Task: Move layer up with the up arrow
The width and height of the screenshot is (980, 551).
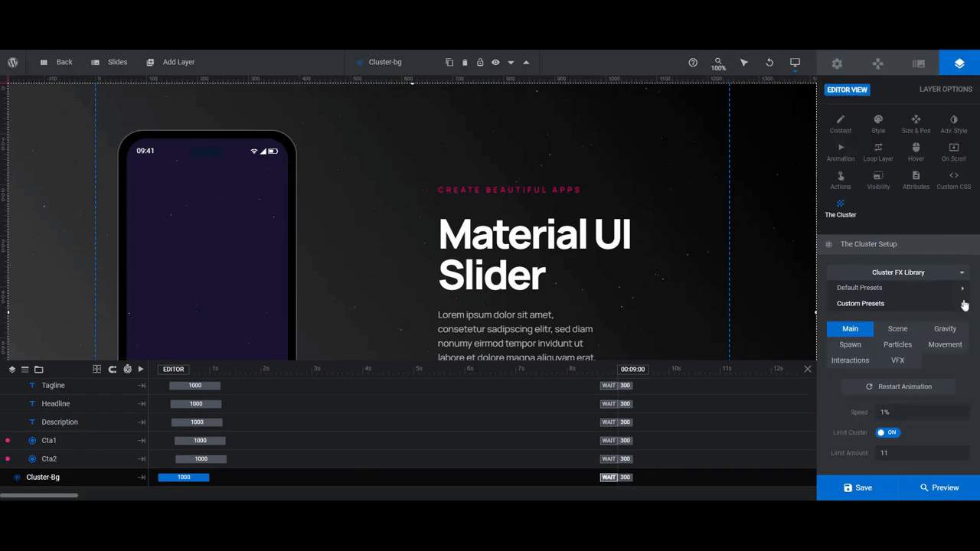Action: tap(526, 62)
